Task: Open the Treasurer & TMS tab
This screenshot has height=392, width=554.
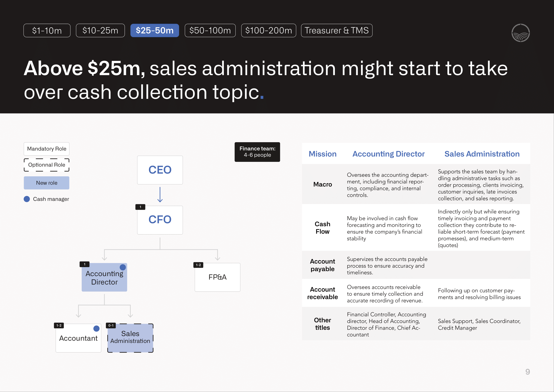Action: [336, 30]
